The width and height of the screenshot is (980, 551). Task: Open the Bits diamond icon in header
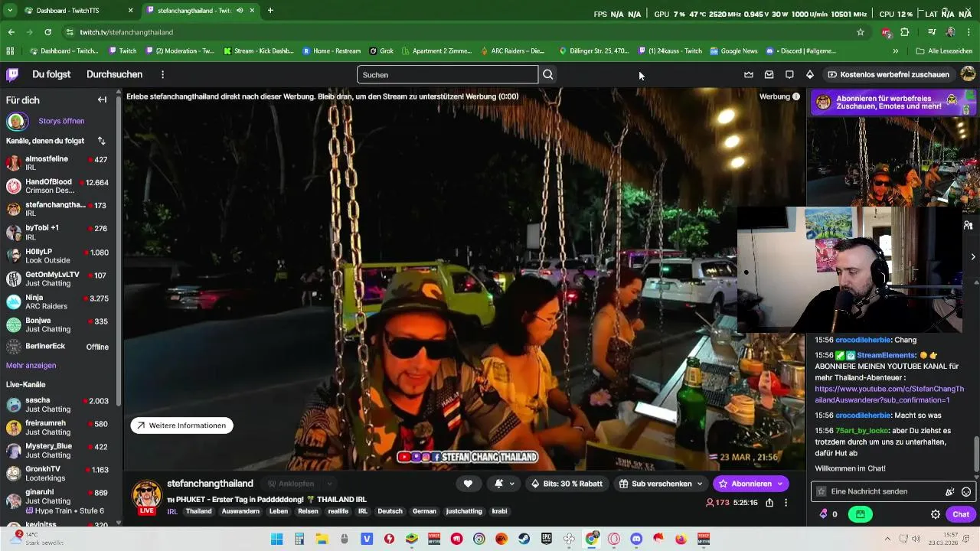point(809,74)
